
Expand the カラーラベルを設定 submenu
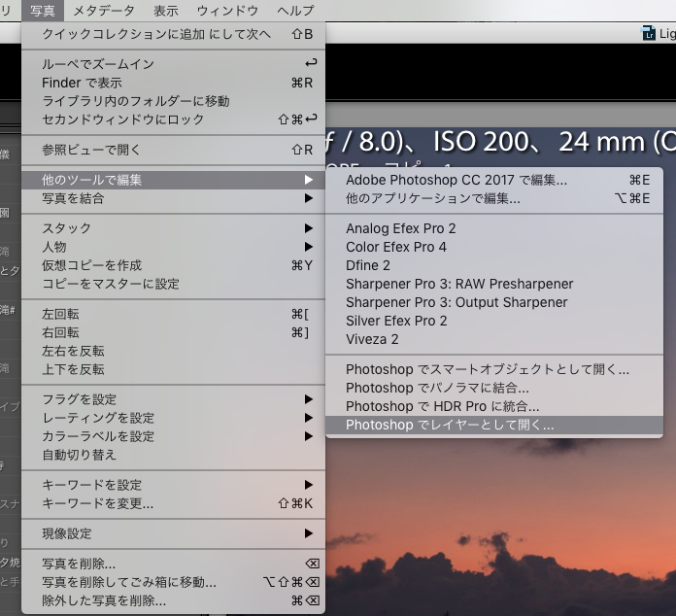click(173, 436)
